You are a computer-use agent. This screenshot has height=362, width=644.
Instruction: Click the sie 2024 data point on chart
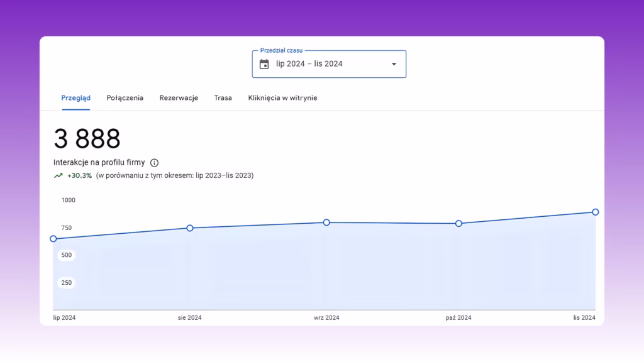190,228
